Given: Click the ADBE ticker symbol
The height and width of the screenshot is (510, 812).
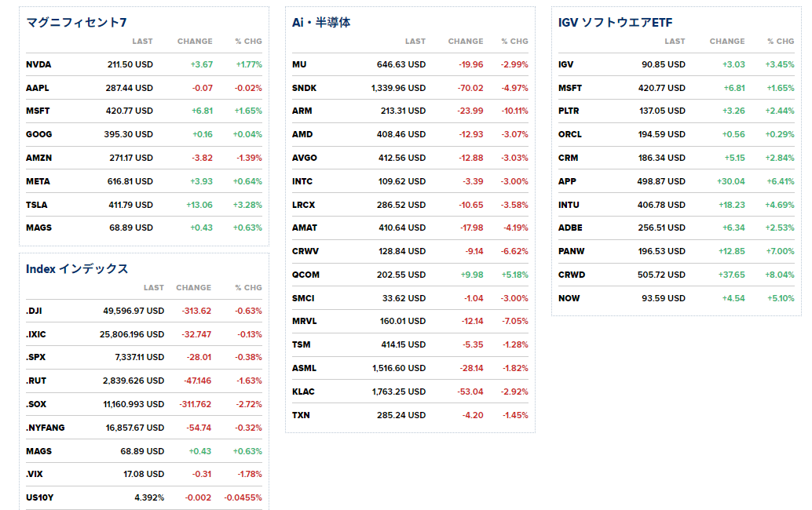Looking at the screenshot, I should (x=570, y=228).
